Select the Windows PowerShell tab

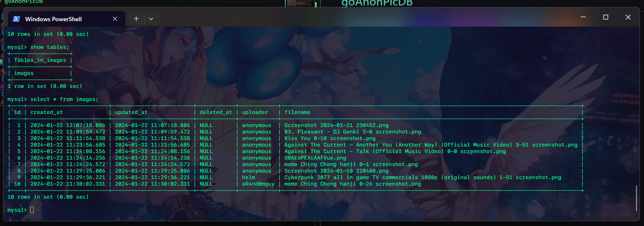pos(66,19)
